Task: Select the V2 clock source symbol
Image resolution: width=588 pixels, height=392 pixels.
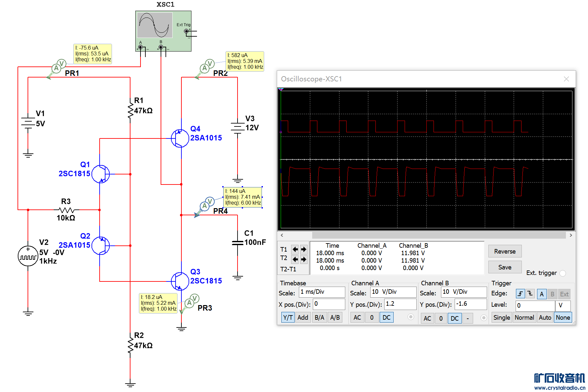Action: (28, 256)
